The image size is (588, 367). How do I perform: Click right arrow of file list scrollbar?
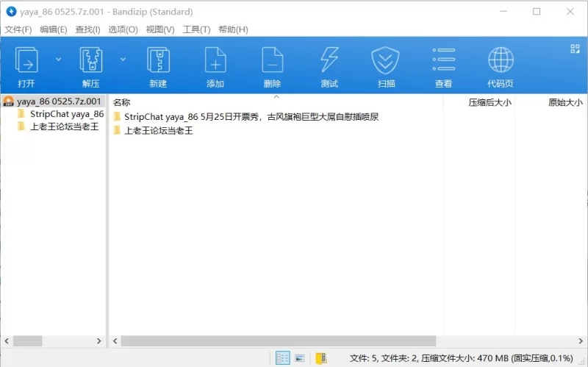[581, 341]
